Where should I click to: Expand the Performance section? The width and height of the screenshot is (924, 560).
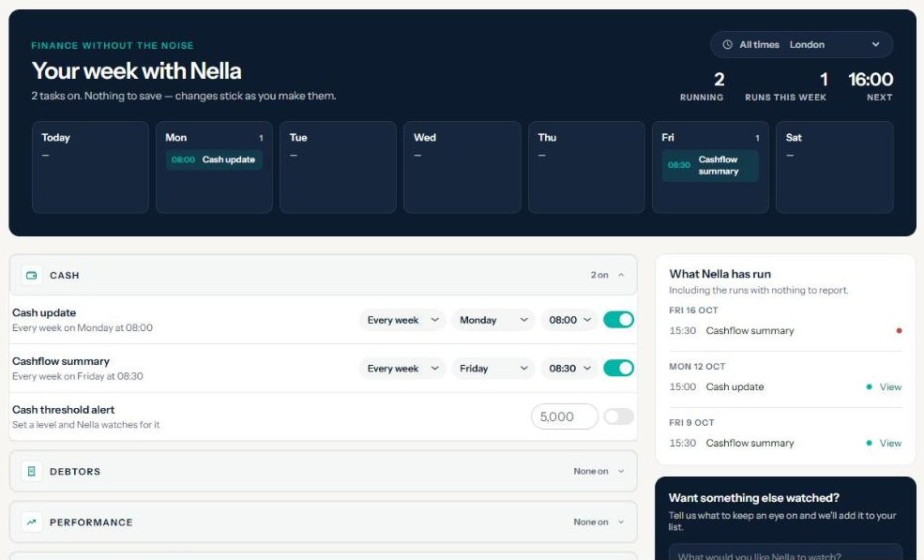[x=323, y=522]
